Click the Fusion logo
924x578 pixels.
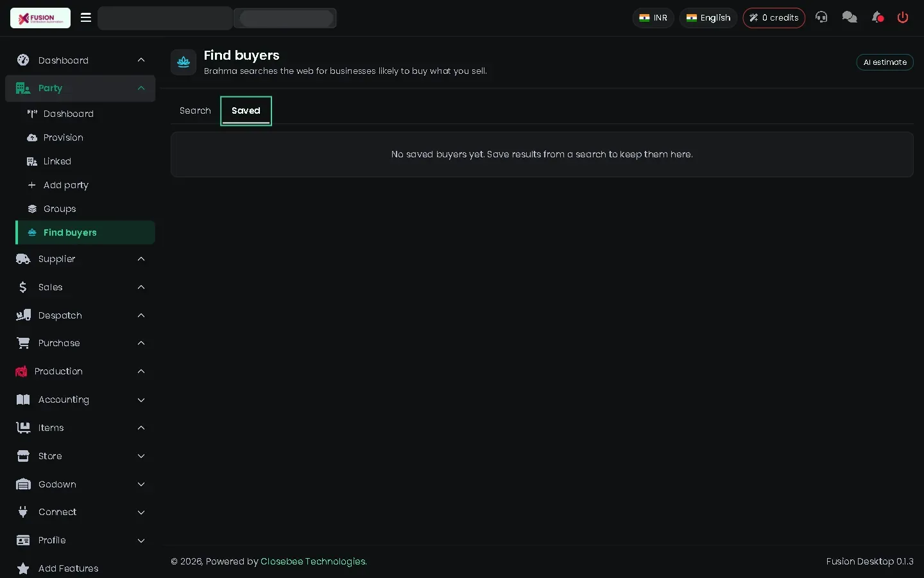(x=40, y=18)
